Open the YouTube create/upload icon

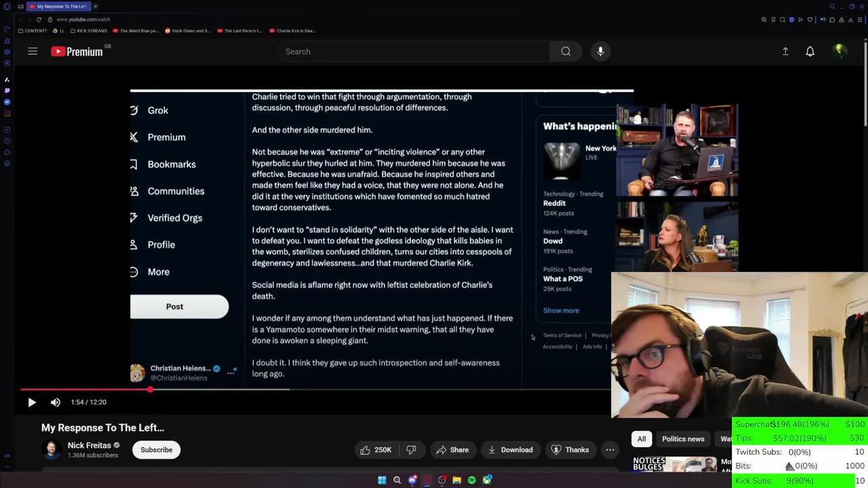pos(785,52)
